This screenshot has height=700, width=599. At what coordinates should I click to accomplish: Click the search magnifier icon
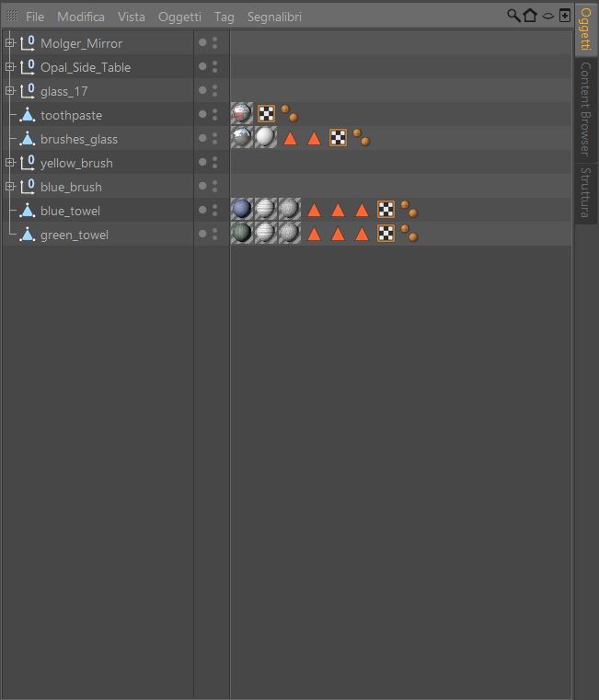[513, 16]
